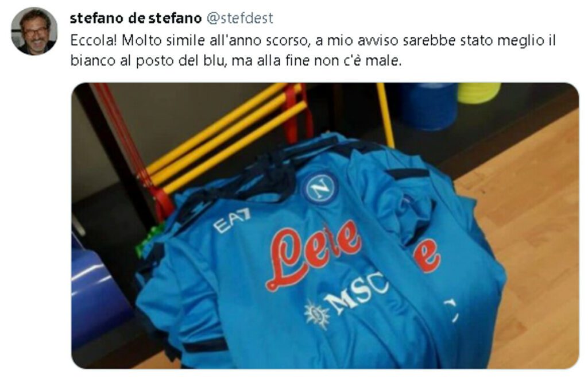
Task: Select the tweet line ending "non c'è male."
Action: (236, 60)
